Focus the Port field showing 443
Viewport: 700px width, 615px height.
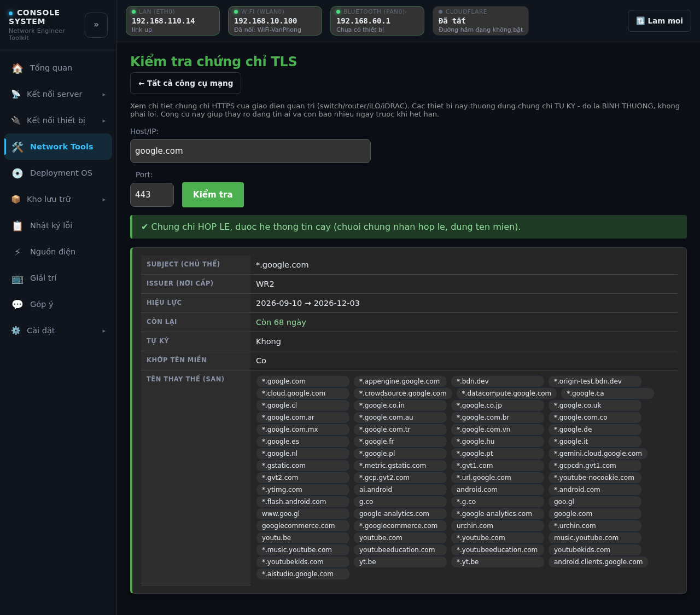pyautogui.click(x=152, y=195)
